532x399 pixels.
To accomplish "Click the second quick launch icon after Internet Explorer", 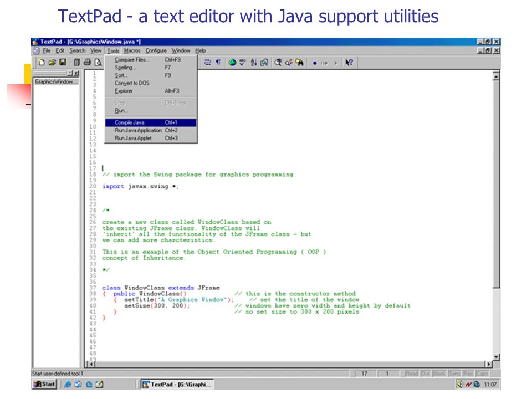I will 89,385.
